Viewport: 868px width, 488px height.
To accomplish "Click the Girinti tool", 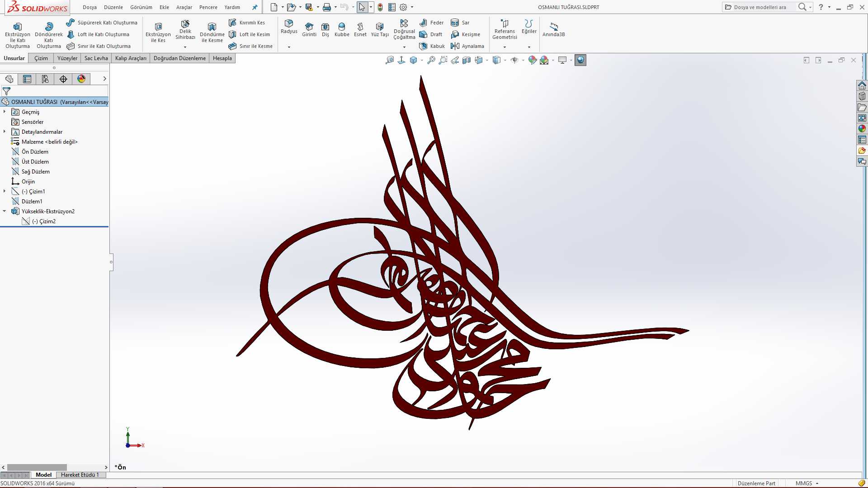I will [x=309, y=30].
